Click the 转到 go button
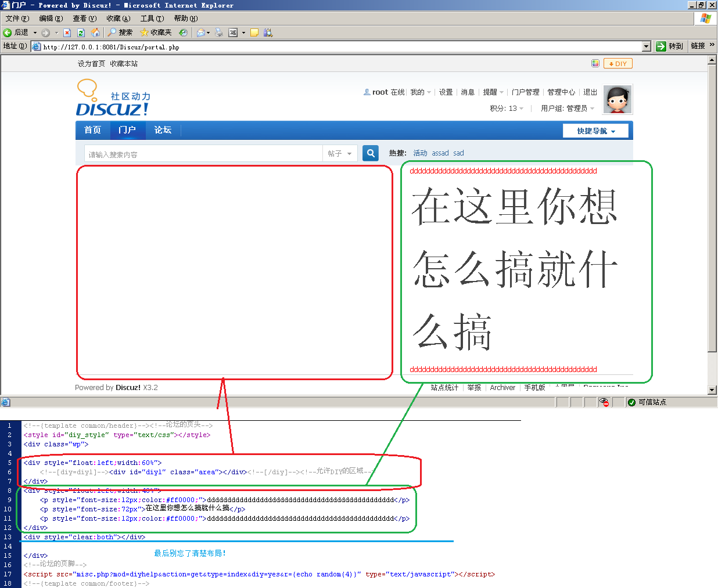Screen dimensions: 718x588 (670, 46)
